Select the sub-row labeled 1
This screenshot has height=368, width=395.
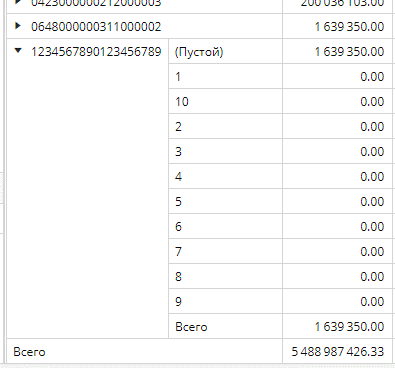[x=225, y=76]
